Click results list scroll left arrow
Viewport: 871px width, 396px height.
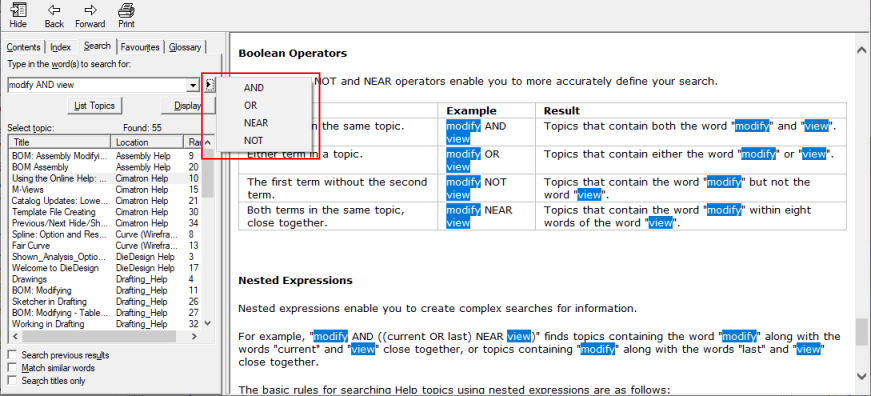click(x=14, y=337)
